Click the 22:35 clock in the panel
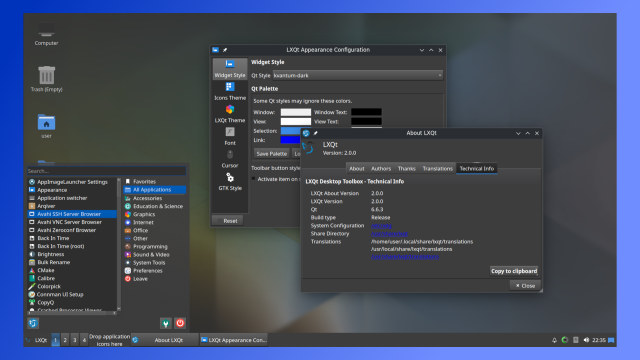The image size is (640, 360). pyautogui.click(x=599, y=340)
